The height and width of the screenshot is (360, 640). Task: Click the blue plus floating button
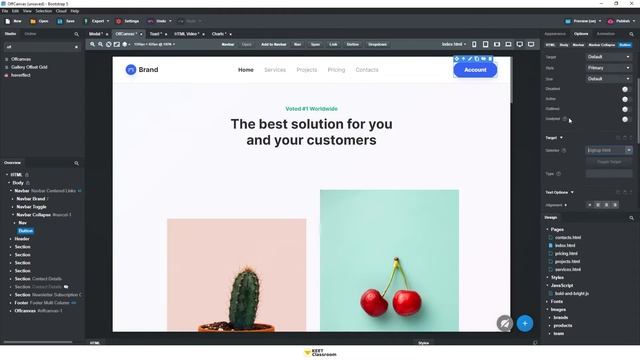(524, 323)
